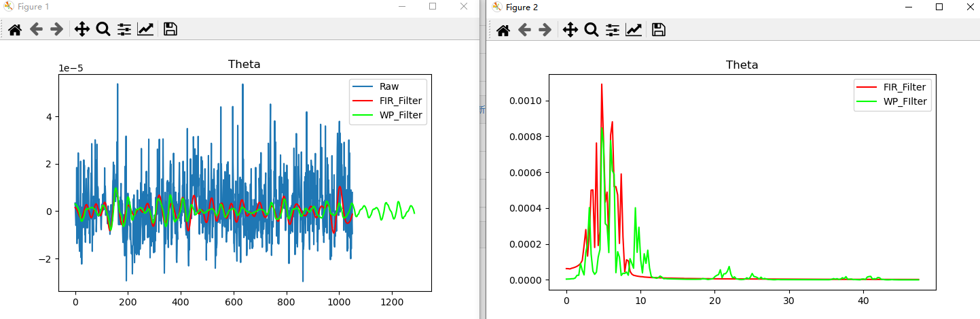Click 'Figure 2' window title text
980x319 pixels.
[522, 7]
